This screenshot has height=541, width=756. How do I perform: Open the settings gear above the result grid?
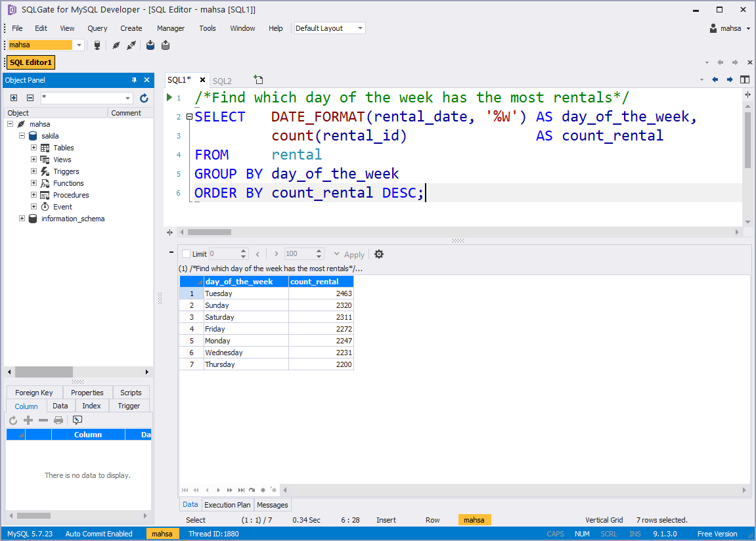[379, 254]
